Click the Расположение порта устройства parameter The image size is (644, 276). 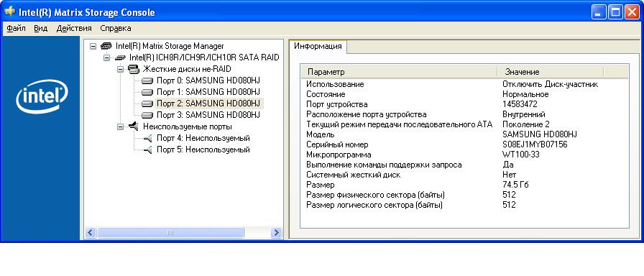tap(367, 114)
